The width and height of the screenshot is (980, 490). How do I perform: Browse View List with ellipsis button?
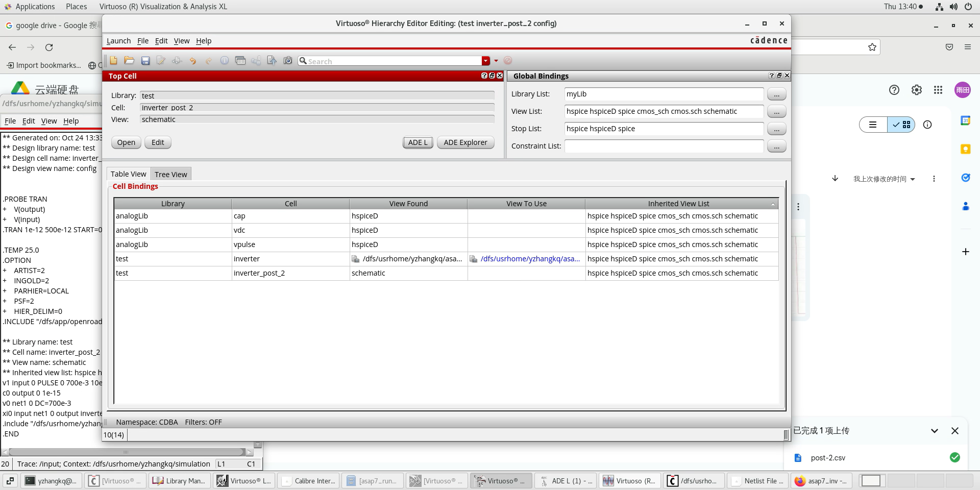tap(776, 112)
